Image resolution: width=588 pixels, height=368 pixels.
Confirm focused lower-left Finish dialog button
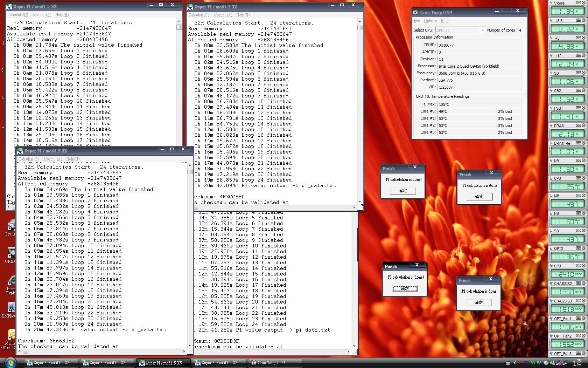pyautogui.click(x=405, y=288)
